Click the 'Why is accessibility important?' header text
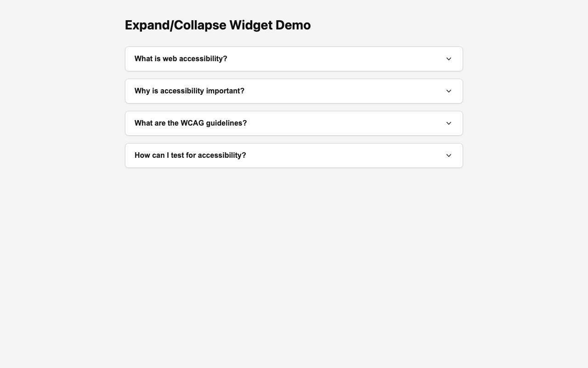The width and height of the screenshot is (588, 368). click(x=189, y=91)
